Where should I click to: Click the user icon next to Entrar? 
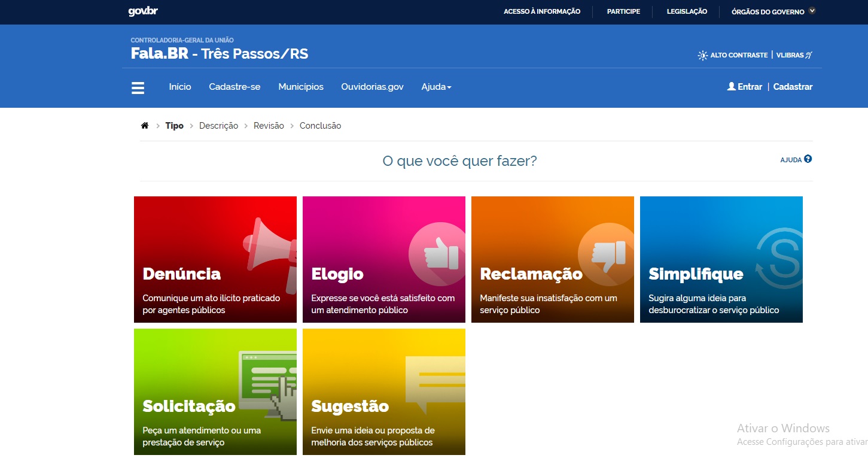point(730,86)
